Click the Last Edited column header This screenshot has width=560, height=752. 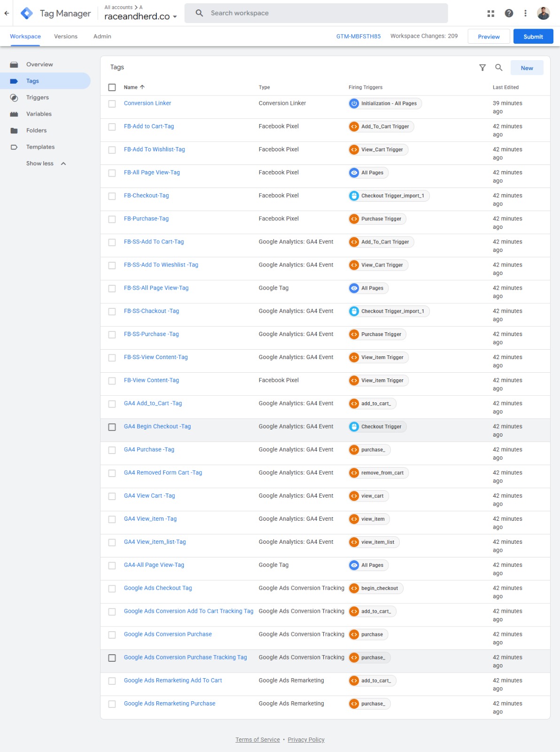[x=506, y=87]
